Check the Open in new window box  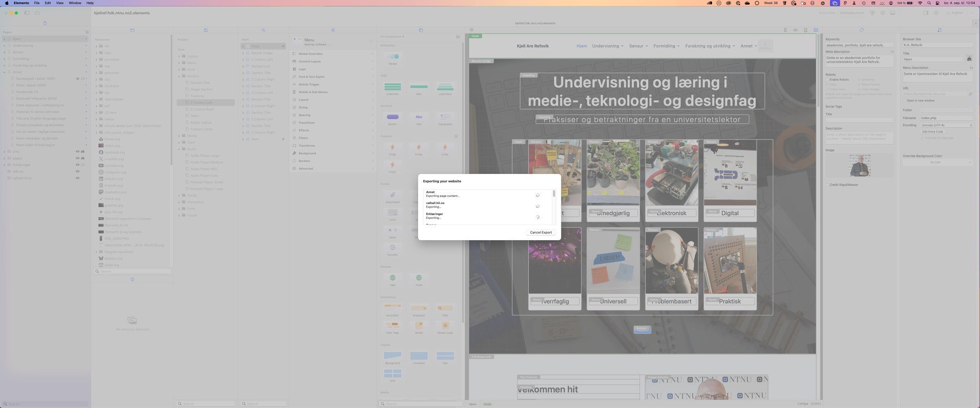point(904,100)
